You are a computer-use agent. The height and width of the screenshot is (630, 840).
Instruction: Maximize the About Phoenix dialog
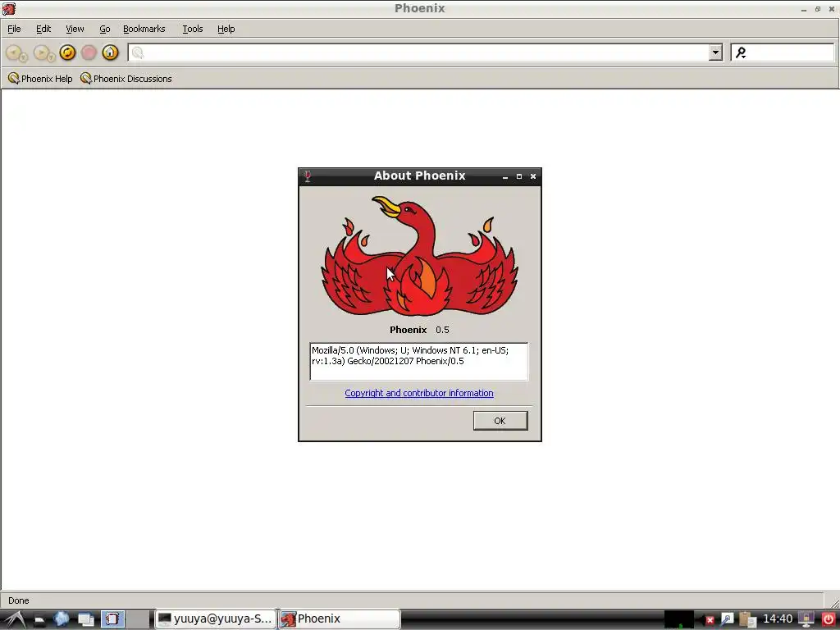519,176
